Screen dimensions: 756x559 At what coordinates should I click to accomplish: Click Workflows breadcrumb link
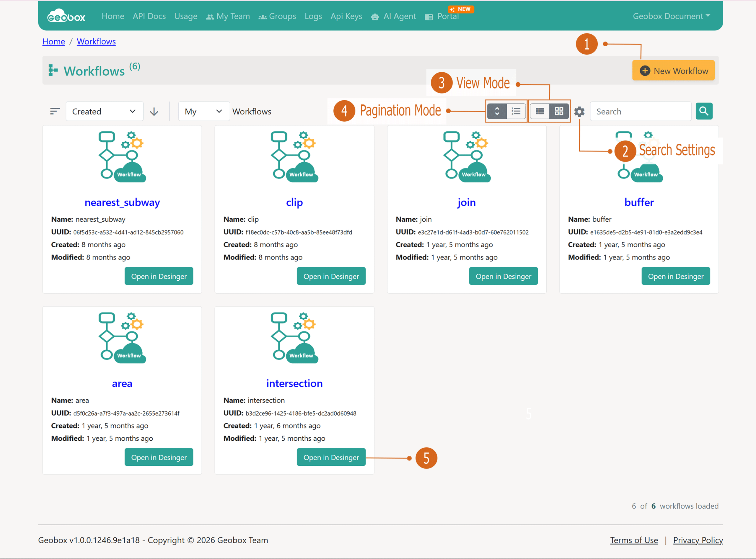96,41
